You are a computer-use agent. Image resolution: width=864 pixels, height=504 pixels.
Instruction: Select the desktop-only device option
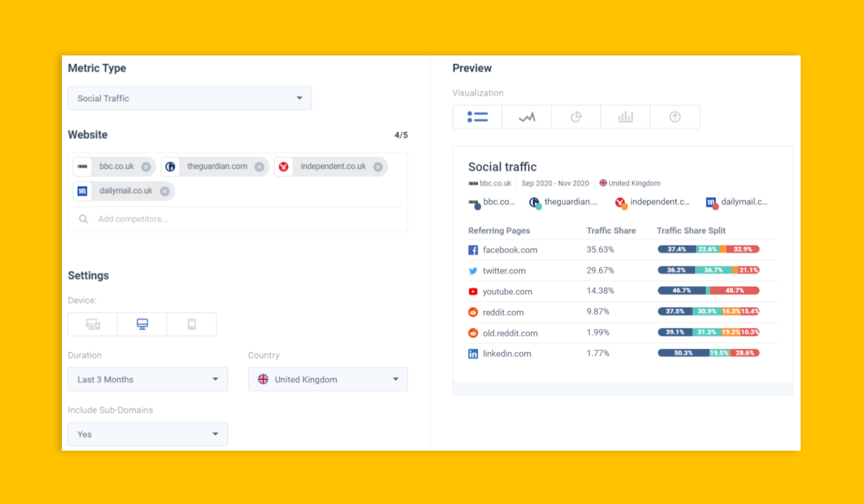point(142,324)
